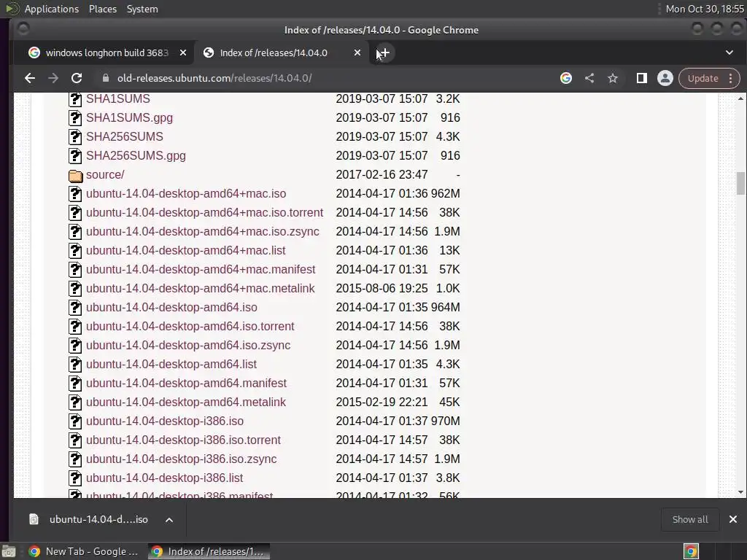Open the downloaded ubuntu-14.04-d....iso item
Screen dimensions: 747x560
(98, 519)
